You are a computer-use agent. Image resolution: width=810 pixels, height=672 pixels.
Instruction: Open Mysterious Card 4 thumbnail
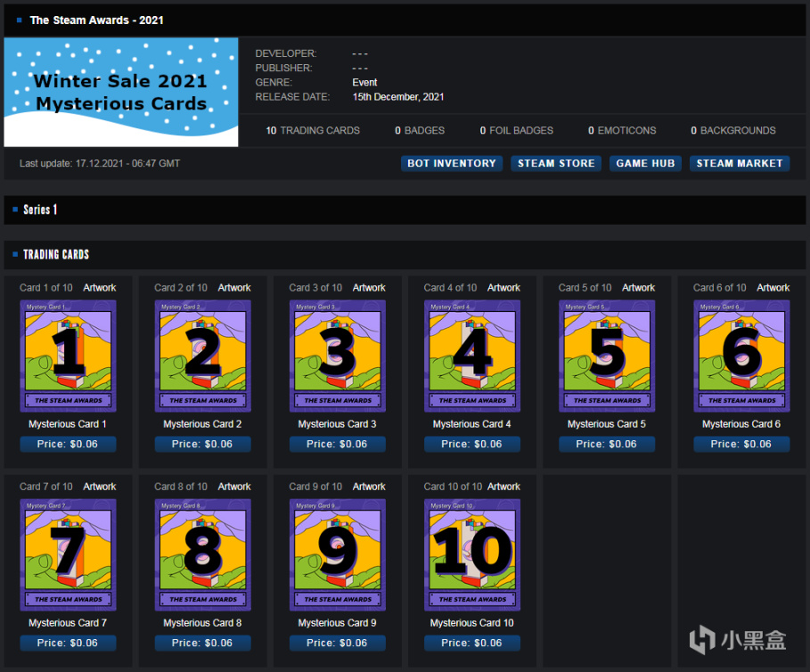point(472,356)
